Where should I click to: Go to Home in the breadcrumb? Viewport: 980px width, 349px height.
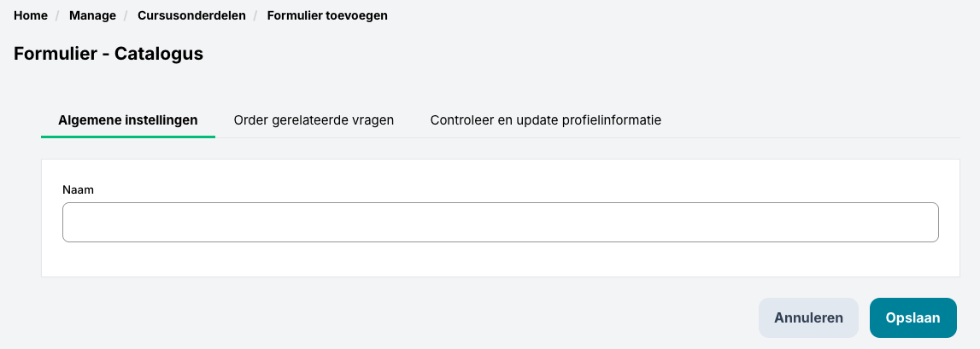pyautogui.click(x=31, y=15)
